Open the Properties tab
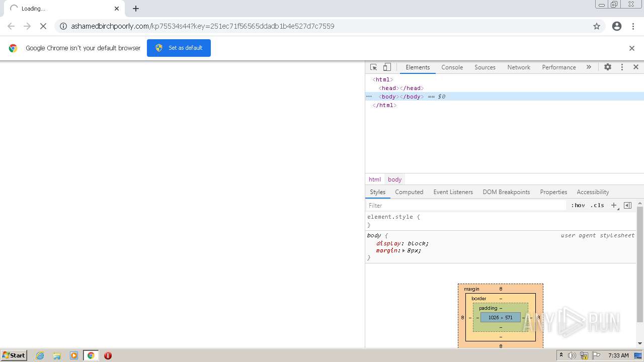Image resolution: width=644 pixels, height=362 pixels. coord(553,192)
